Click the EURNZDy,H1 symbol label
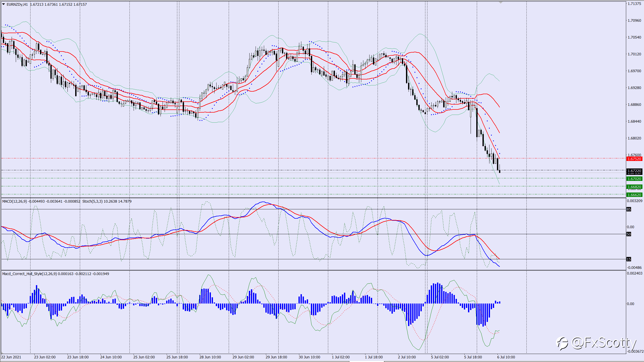This screenshot has height=362, width=644. [x=17, y=4]
